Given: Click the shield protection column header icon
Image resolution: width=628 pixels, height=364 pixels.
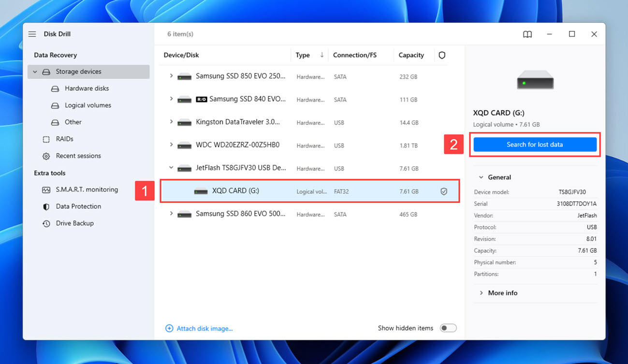Looking at the screenshot, I should [x=441, y=55].
